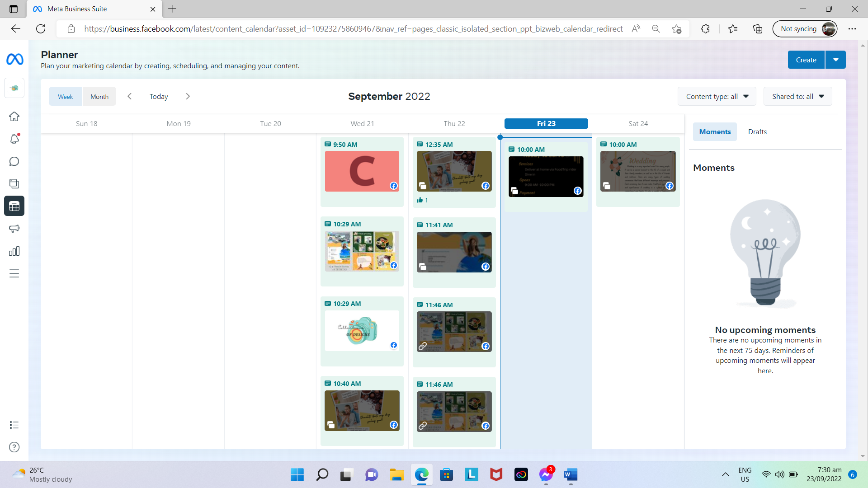The height and width of the screenshot is (488, 868).
Task: Open browser Extensions puzzle icon
Action: [705, 29]
